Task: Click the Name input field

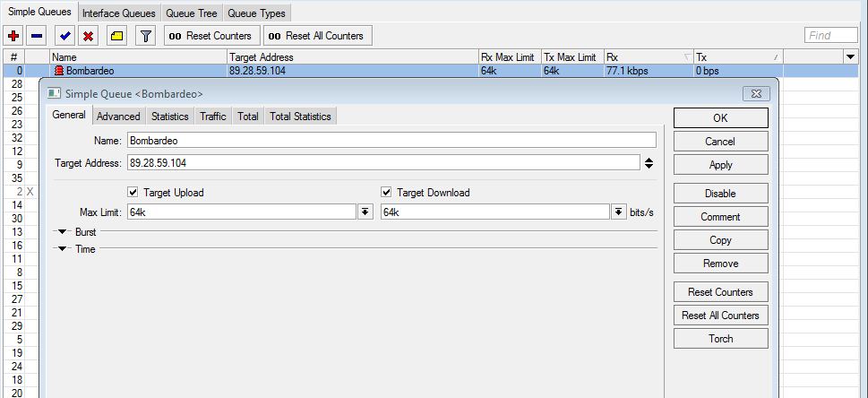Action: (391, 140)
